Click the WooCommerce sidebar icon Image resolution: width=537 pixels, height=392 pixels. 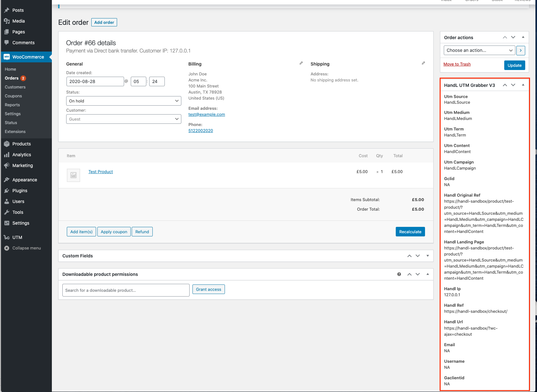tap(7, 57)
